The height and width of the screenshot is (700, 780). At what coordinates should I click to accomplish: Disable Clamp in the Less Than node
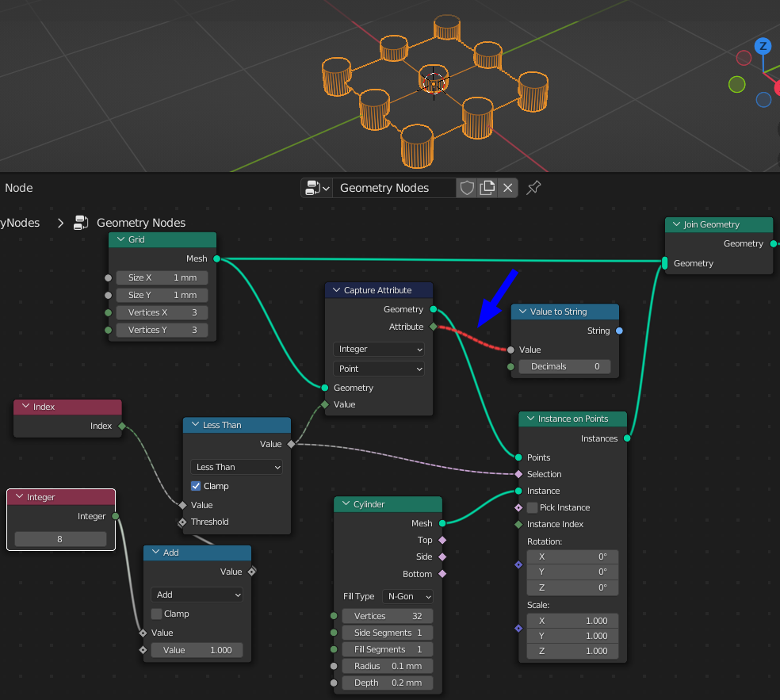pos(196,486)
